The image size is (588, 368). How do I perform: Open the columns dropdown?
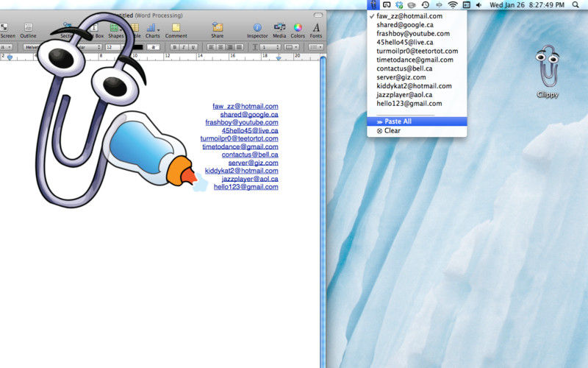291,47
